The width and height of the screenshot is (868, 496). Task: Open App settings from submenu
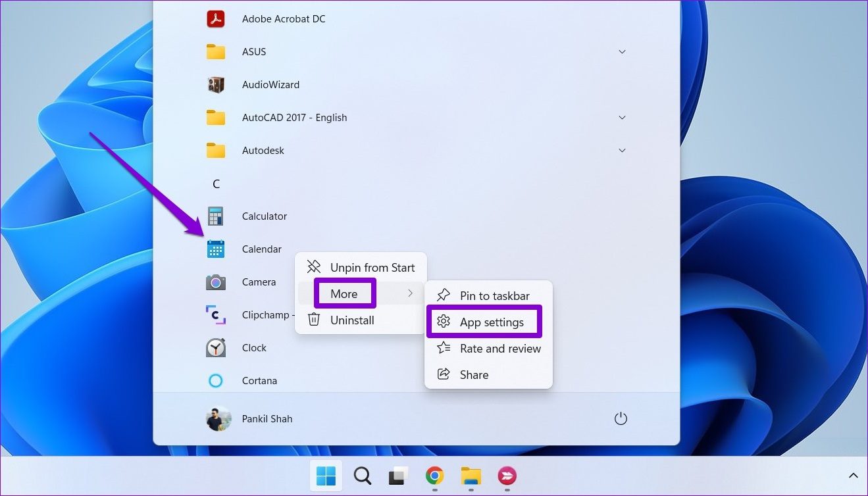488,322
